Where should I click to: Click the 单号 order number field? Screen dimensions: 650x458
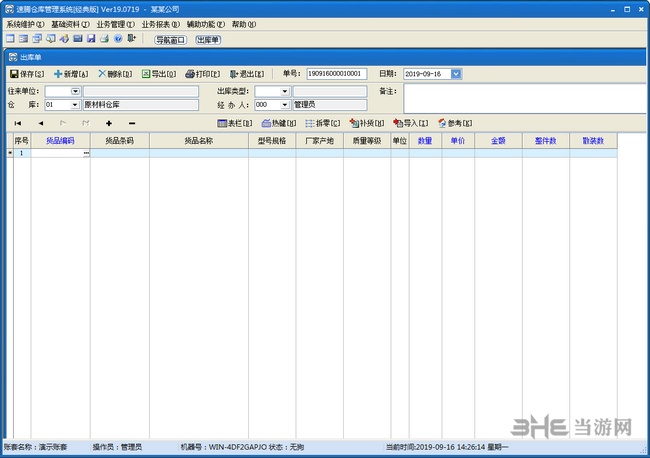(335, 74)
